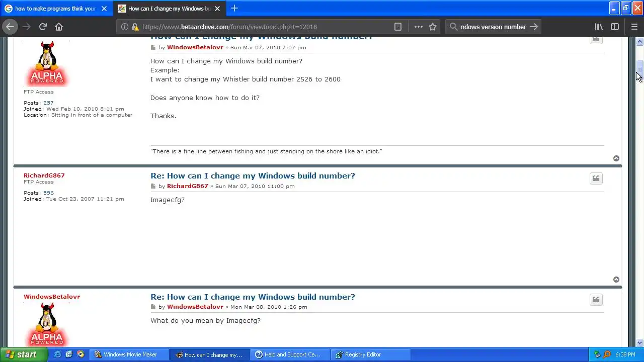
Task: Click WindowsBetalovr's avatar in the third post
Action: (47, 325)
